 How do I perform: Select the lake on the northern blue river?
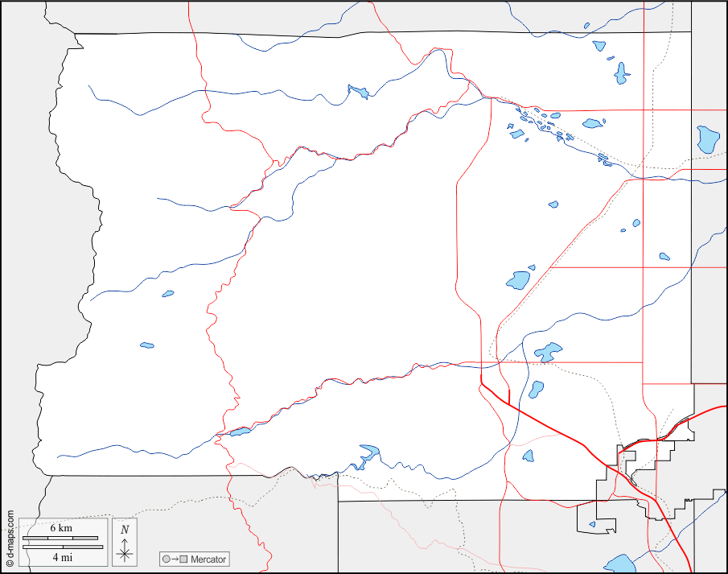[x=358, y=92]
